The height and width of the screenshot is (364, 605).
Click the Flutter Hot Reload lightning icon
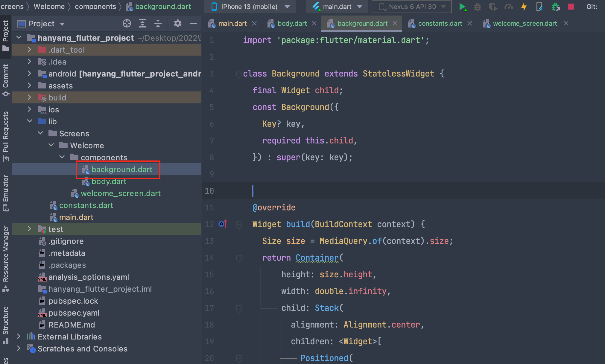tap(524, 7)
